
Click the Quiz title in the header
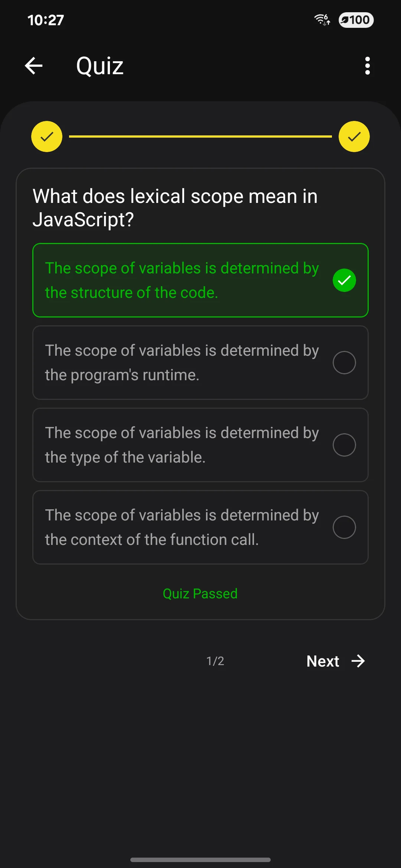(99, 65)
